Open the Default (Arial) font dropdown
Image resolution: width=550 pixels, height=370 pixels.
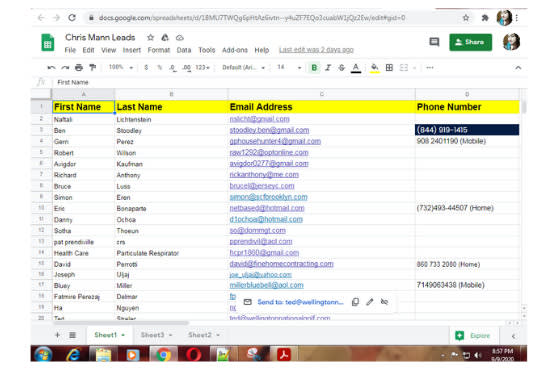point(244,67)
